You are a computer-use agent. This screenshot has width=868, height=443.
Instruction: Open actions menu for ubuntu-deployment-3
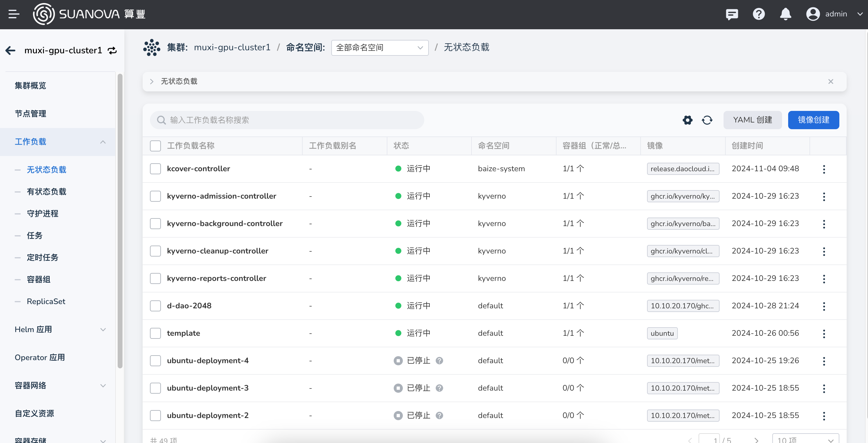point(824,388)
